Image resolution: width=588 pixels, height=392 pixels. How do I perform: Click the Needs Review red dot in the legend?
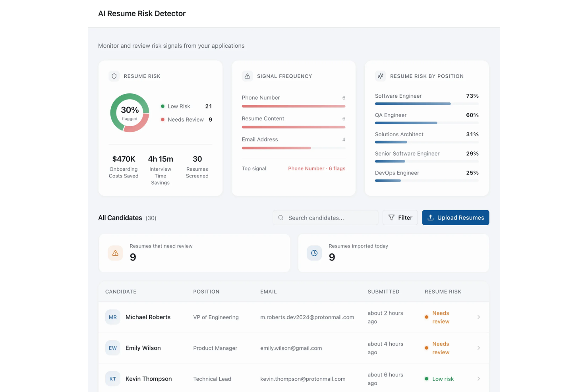coord(162,119)
